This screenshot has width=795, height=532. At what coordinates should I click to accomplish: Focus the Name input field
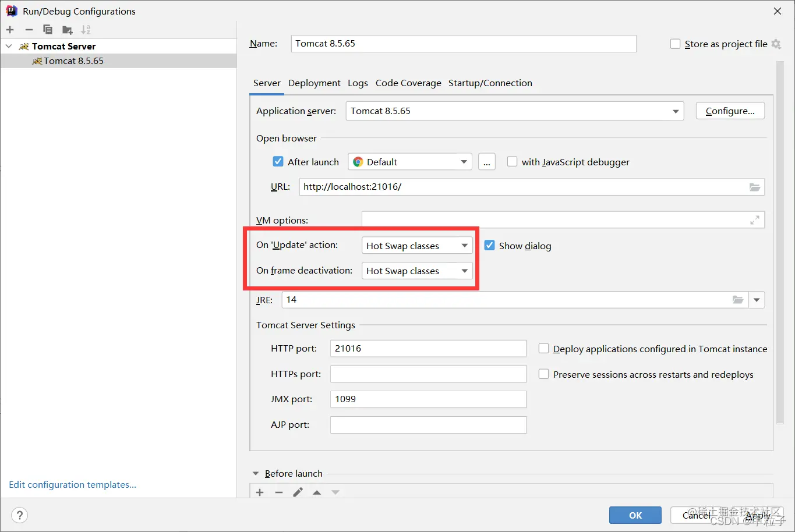point(464,43)
